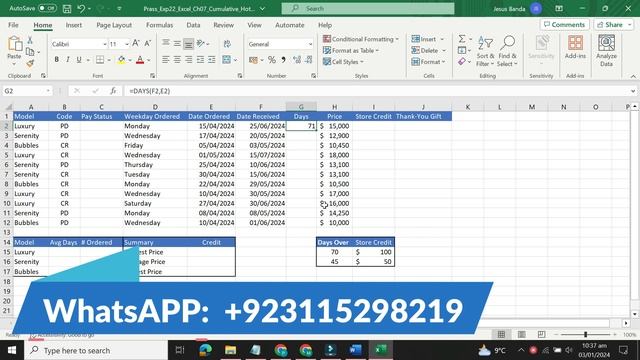Open Find & Select tool
The height and width of the screenshot is (360, 640).
coord(507,51)
